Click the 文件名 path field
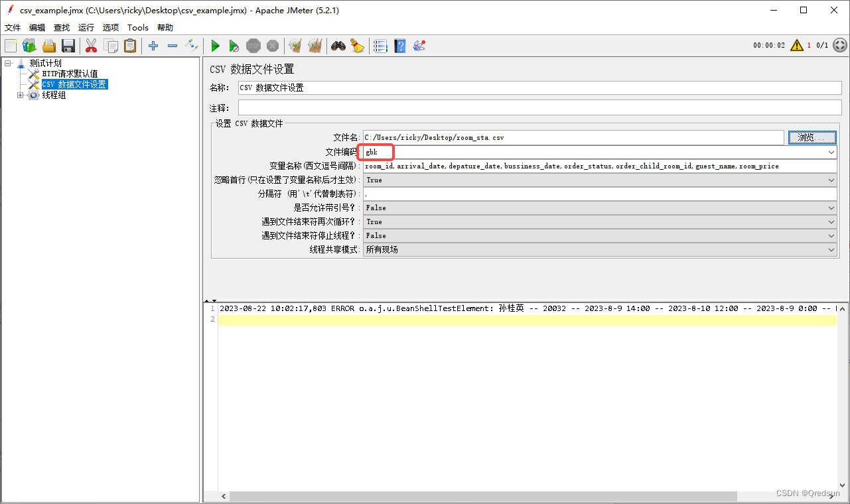 (x=573, y=137)
